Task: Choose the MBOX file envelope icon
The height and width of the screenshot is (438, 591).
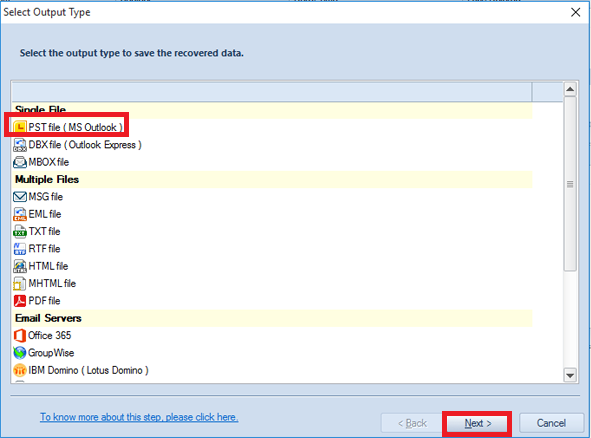Action: pos(20,162)
